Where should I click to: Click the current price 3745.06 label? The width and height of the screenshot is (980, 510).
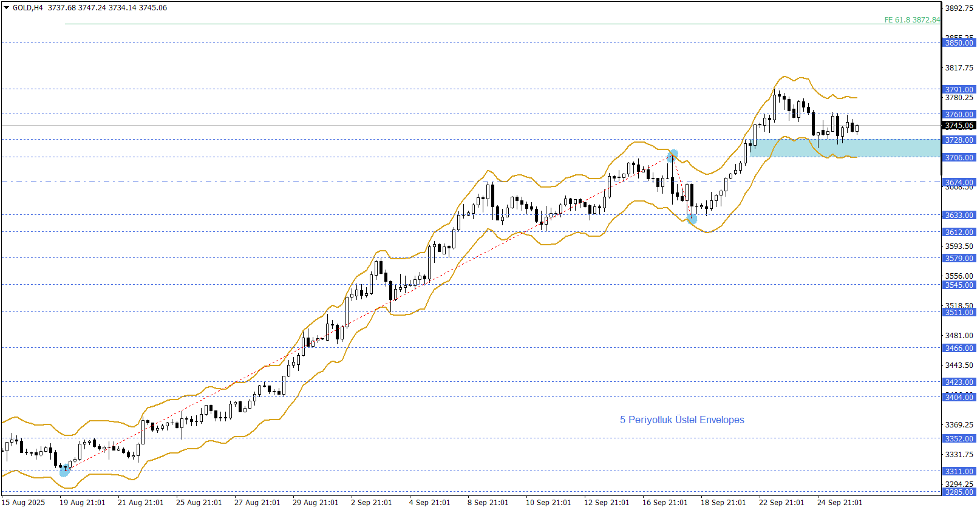(959, 126)
